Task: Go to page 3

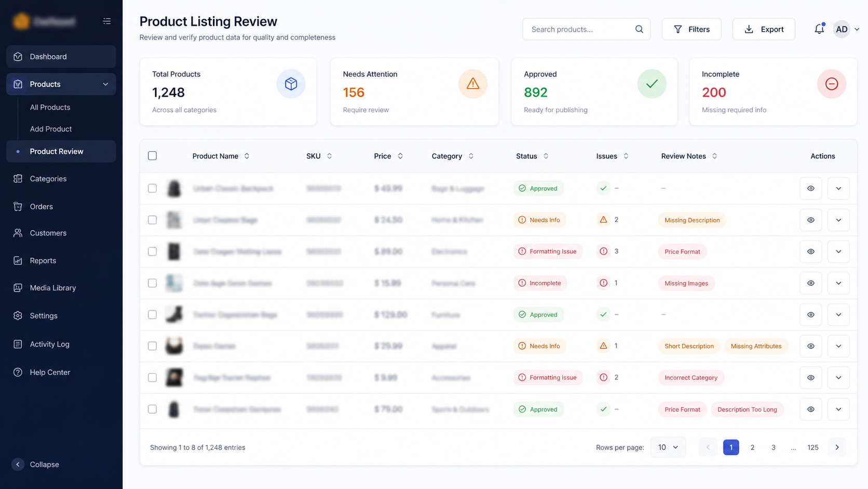Action: pyautogui.click(x=774, y=447)
